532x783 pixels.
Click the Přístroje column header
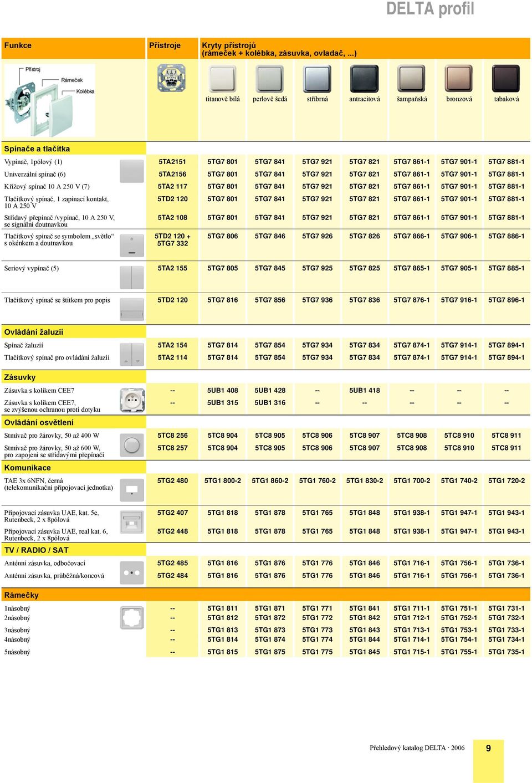[x=165, y=45]
